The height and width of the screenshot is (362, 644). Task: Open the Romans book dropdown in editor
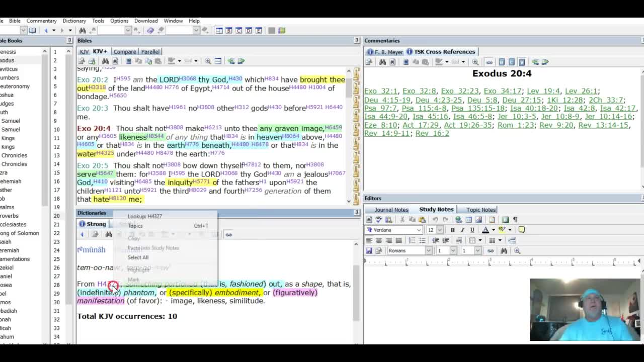pos(428,251)
